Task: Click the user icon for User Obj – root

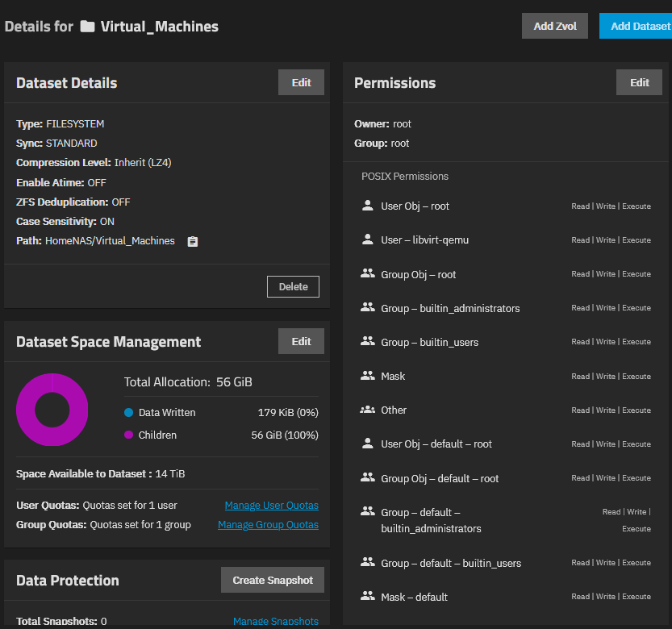Action: tap(367, 206)
